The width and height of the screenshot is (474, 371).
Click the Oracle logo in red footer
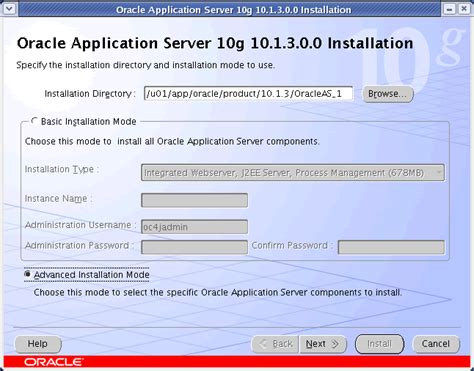(53, 362)
